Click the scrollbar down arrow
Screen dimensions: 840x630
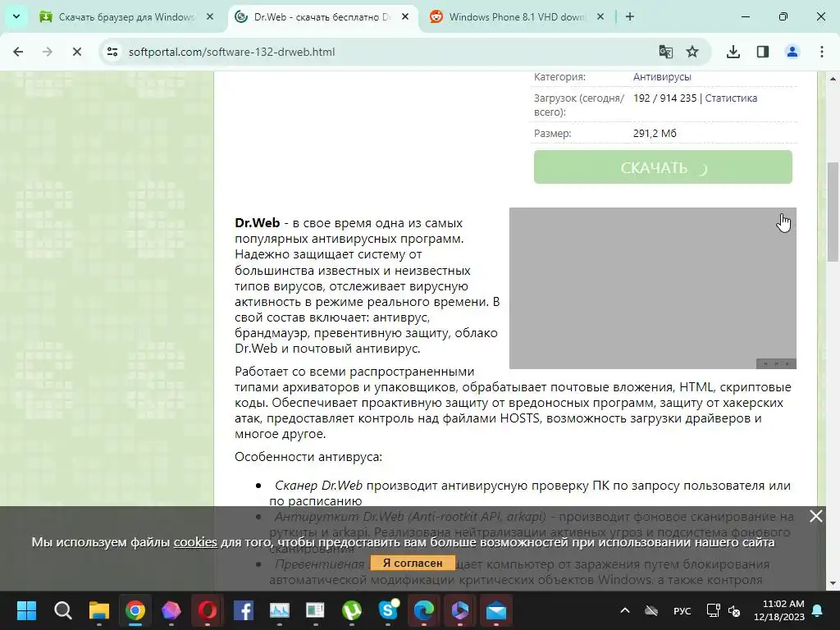coord(833,583)
